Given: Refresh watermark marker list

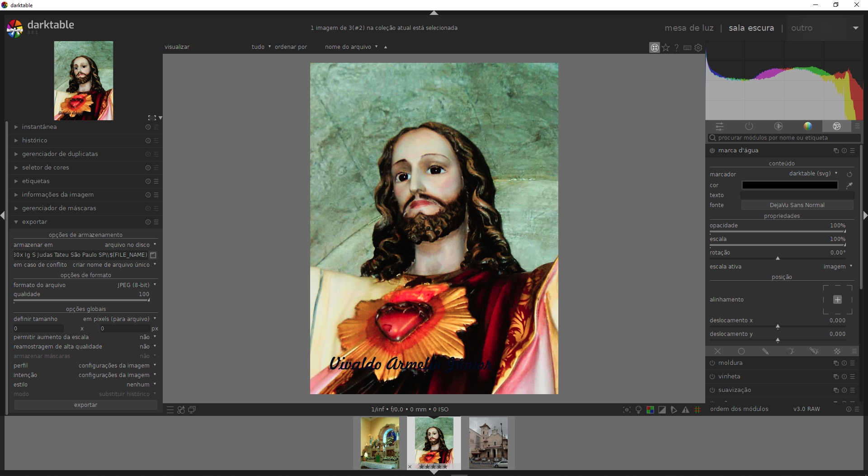Looking at the screenshot, I should click(x=849, y=174).
